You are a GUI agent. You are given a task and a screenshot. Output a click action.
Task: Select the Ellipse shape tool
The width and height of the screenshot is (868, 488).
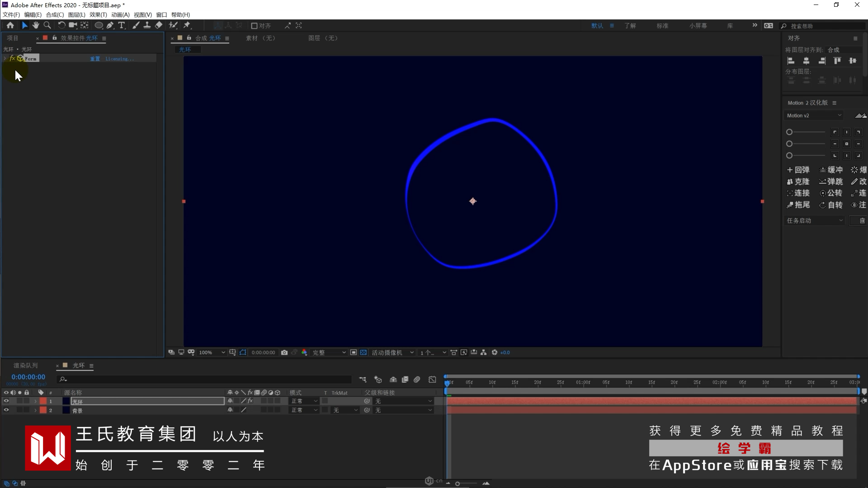coord(98,25)
